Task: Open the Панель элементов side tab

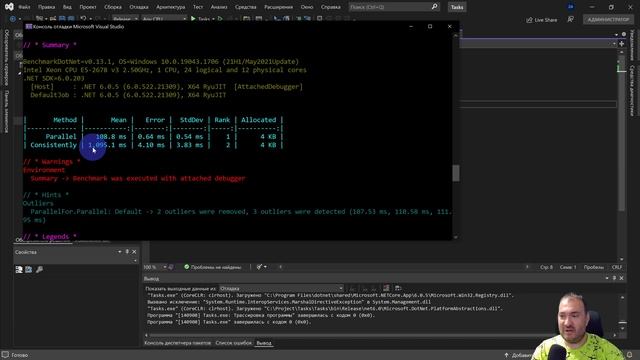Action: point(6,111)
